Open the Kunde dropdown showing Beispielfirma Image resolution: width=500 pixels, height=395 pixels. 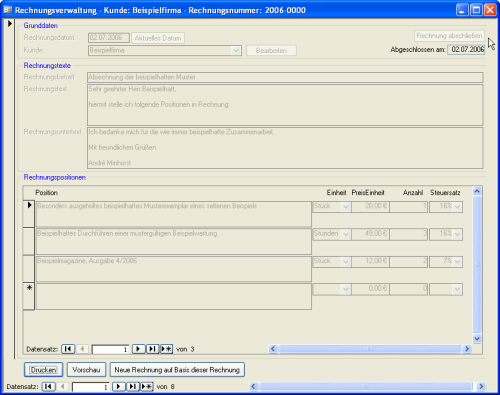click(236, 51)
